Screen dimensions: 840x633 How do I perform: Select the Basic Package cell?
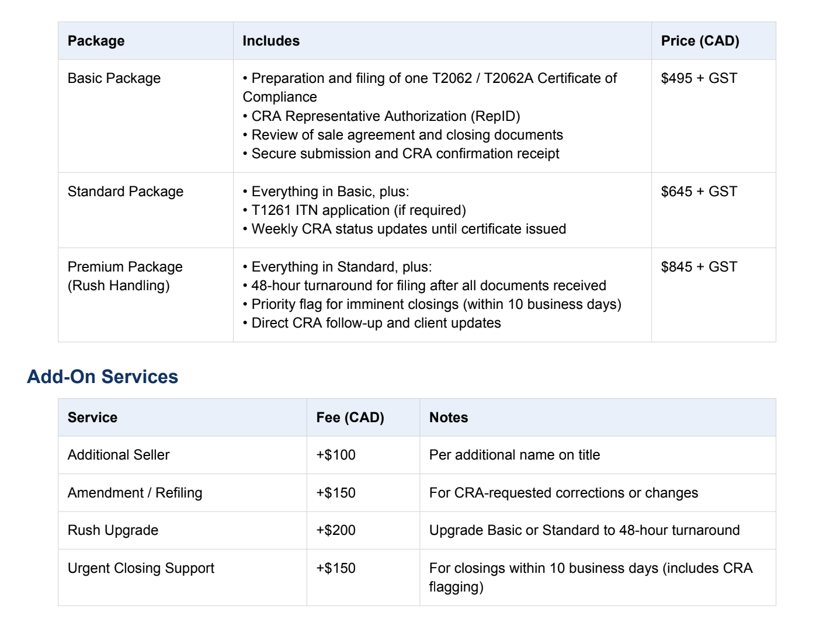tap(114, 78)
